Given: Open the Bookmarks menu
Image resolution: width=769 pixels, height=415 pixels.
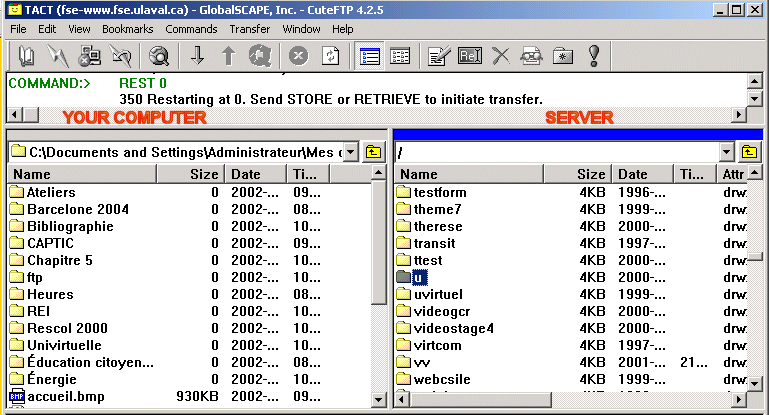Looking at the screenshot, I should [128, 29].
